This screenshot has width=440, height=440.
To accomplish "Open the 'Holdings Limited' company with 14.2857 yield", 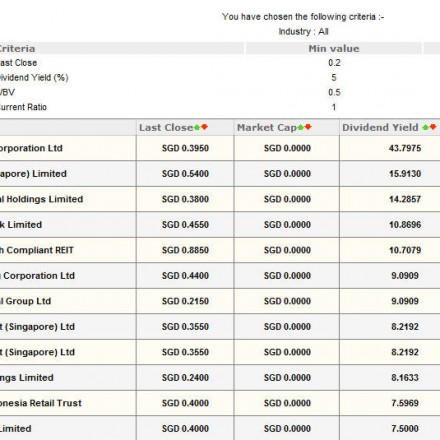I will coord(41,199).
